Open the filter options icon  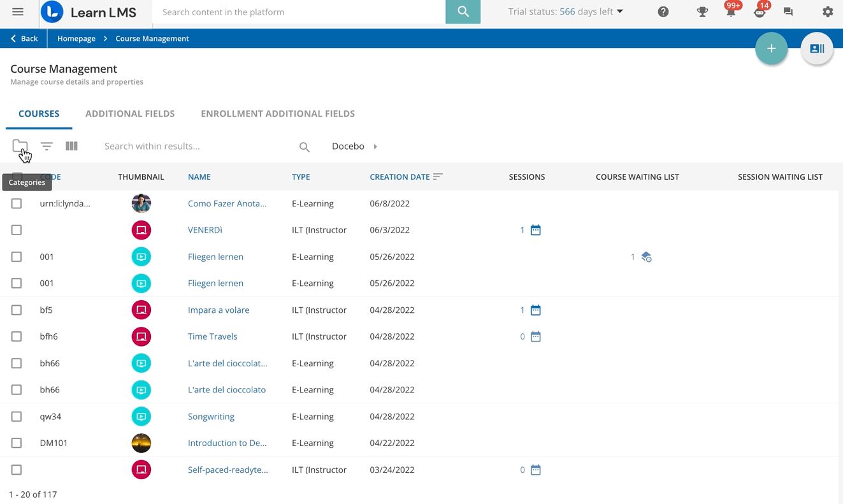47,147
